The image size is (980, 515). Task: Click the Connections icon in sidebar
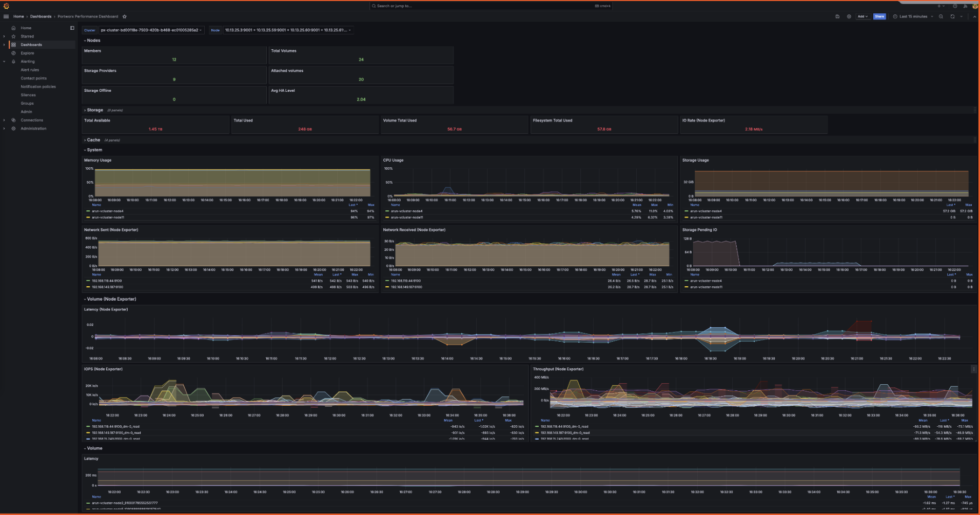click(x=13, y=120)
